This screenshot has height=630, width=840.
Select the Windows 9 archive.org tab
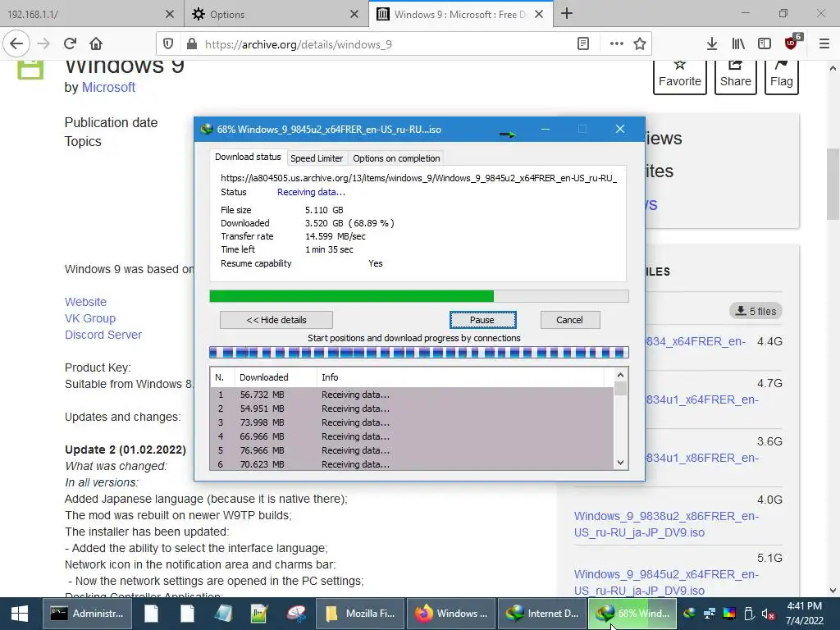pos(461,15)
